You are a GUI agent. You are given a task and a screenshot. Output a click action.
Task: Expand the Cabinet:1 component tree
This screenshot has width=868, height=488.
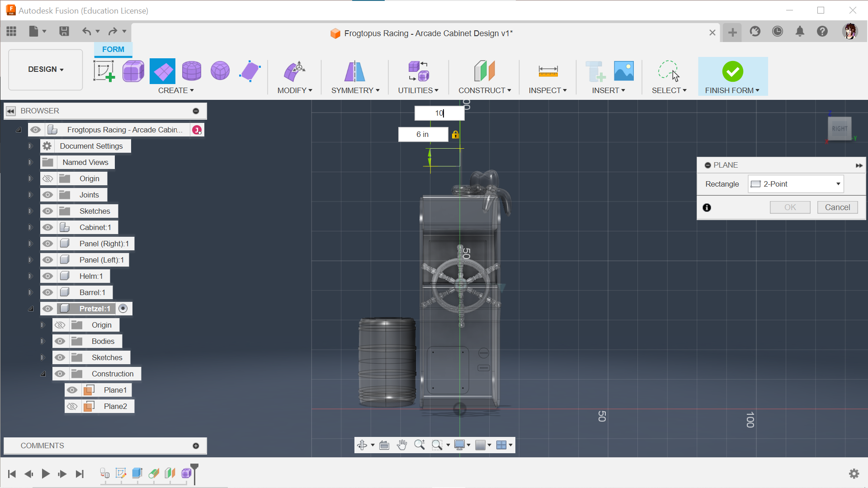pyautogui.click(x=30, y=227)
